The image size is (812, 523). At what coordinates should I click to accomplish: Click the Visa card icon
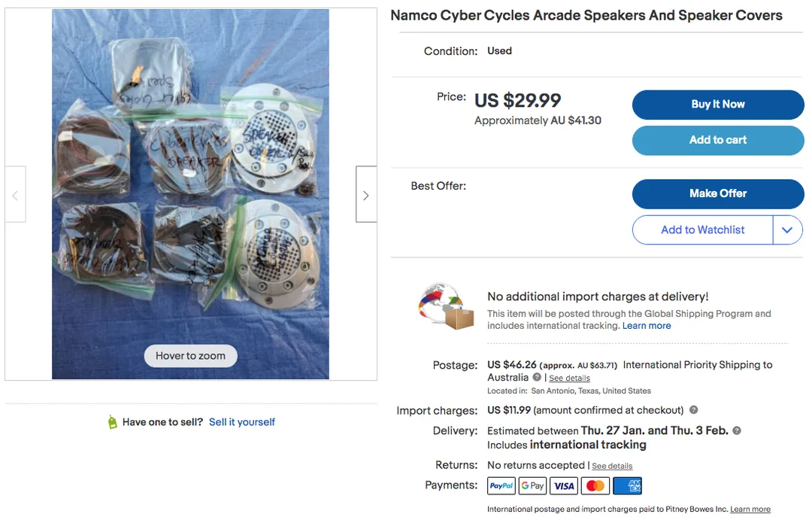point(564,486)
